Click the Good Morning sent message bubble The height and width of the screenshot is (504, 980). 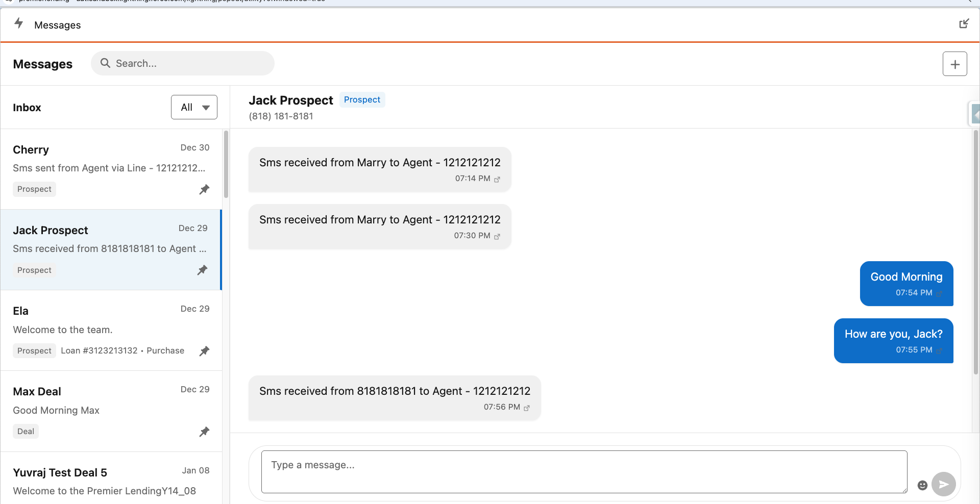click(906, 284)
